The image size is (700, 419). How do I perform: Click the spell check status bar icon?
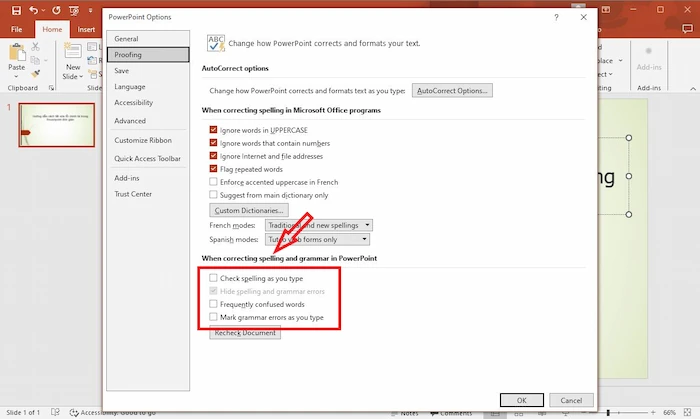pyautogui.click(x=55, y=412)
